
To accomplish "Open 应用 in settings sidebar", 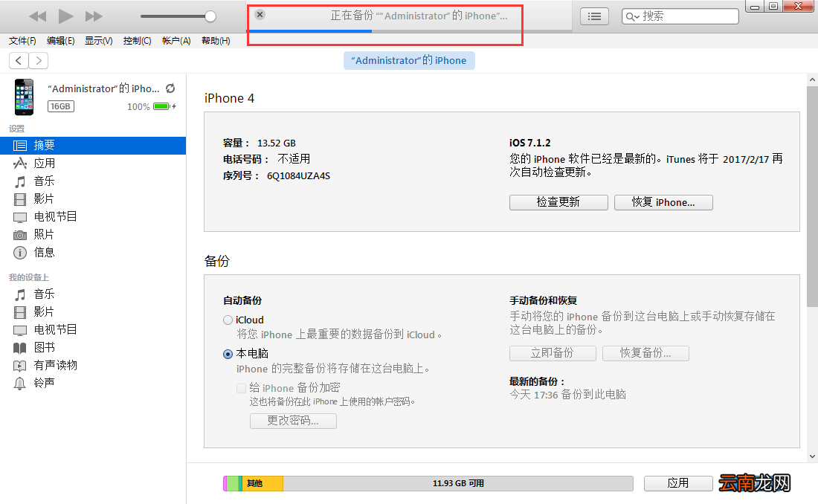I will [93, 164].
